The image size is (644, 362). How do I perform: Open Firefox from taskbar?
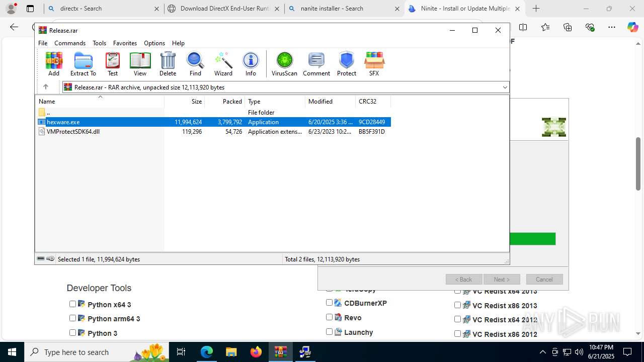tap(256, 352)
